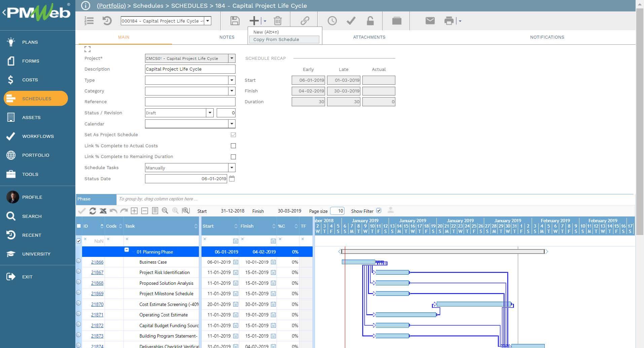This screenshot has height=348, width=644.
Task: Click the info icon beside breadcrumb
Action: [86, 6]
